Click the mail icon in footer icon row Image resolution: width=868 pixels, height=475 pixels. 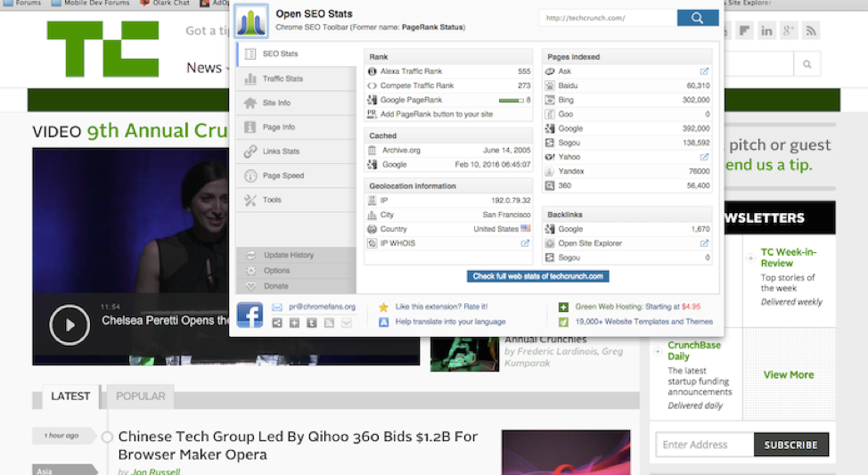[347, 323]
